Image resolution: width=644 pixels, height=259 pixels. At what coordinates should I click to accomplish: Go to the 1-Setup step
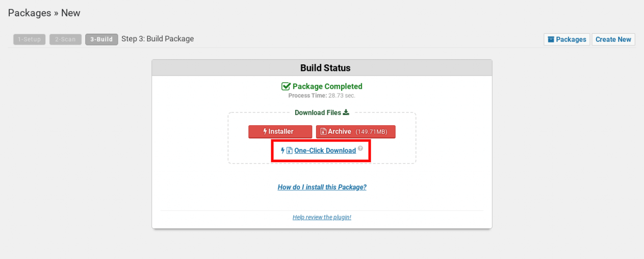pos(30,39)
